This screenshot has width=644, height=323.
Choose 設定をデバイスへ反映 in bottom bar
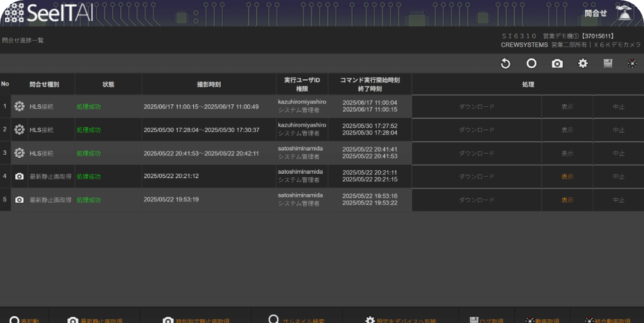(401, 319)
